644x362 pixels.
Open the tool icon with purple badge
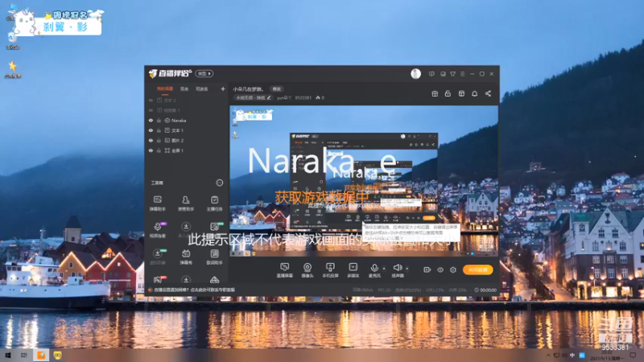click(x=158, y=230)
